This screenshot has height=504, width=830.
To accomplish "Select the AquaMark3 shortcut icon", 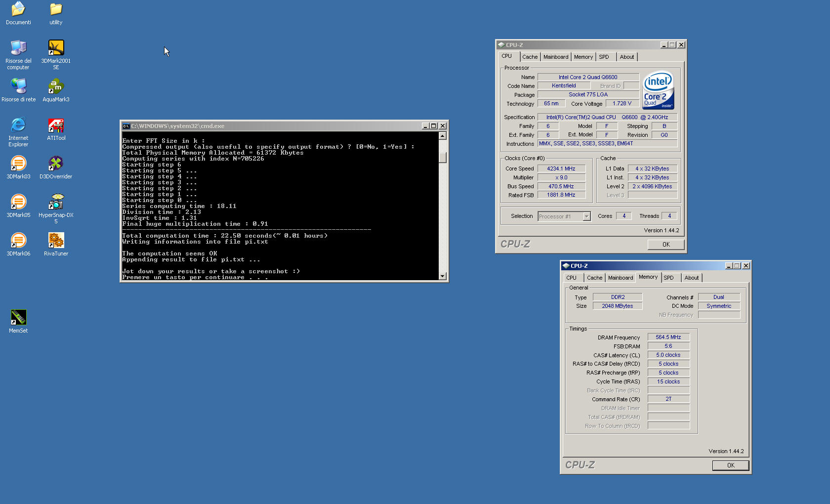I will (x=56, y=90).
